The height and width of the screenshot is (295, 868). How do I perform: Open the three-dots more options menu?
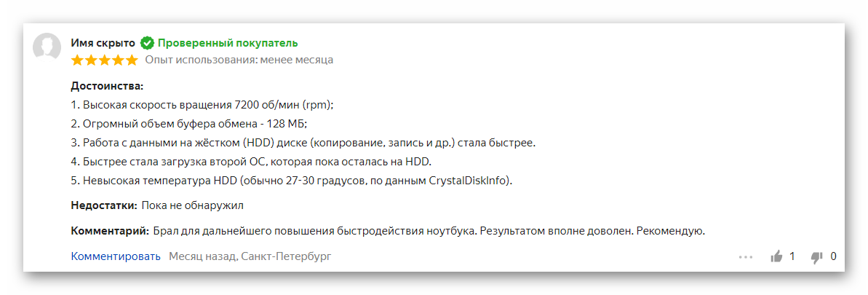745,257
